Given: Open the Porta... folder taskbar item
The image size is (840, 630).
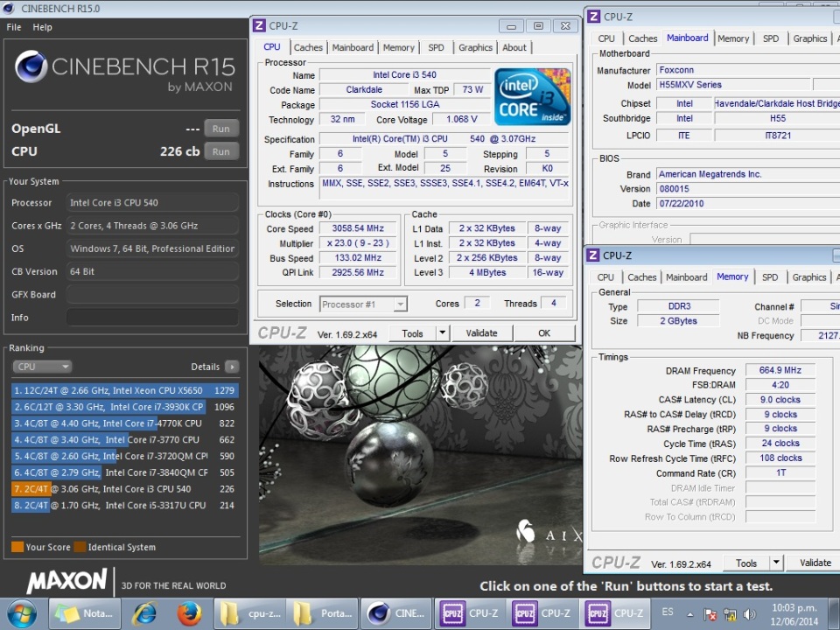Looking at the screenshot, I should [322, 614].
